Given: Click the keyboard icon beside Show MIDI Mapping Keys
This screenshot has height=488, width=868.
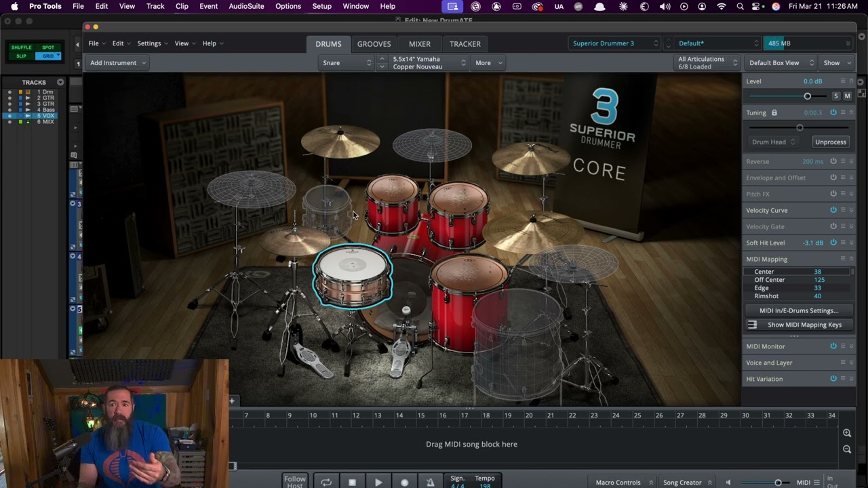Looking at the screenshot, I should point(752,325).
